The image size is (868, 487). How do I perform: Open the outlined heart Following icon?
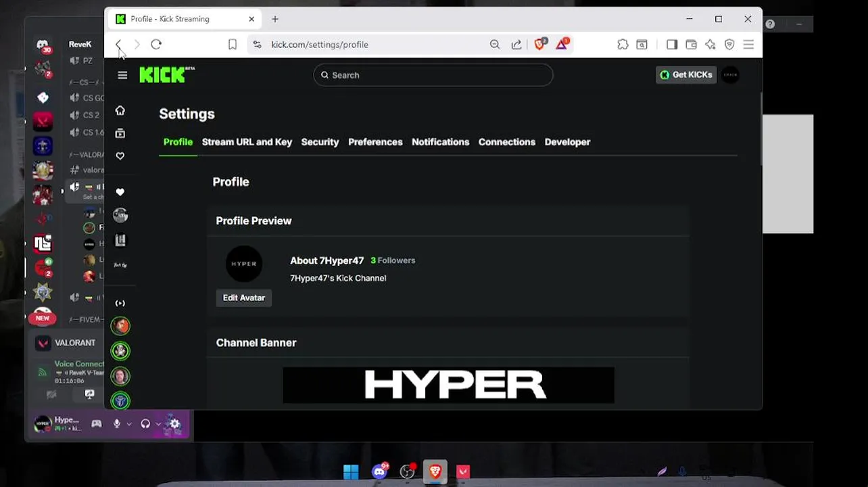pos(120,156)
